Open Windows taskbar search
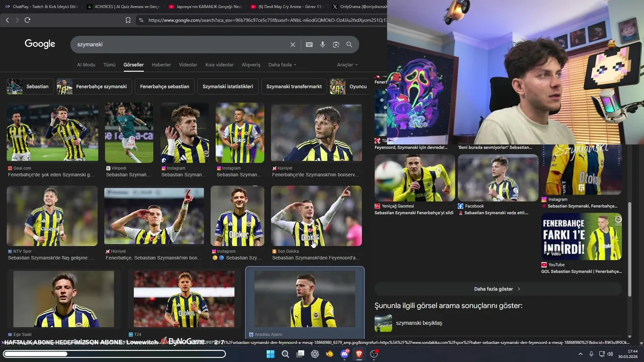The image size is (644, 362). tap(285, 354)
